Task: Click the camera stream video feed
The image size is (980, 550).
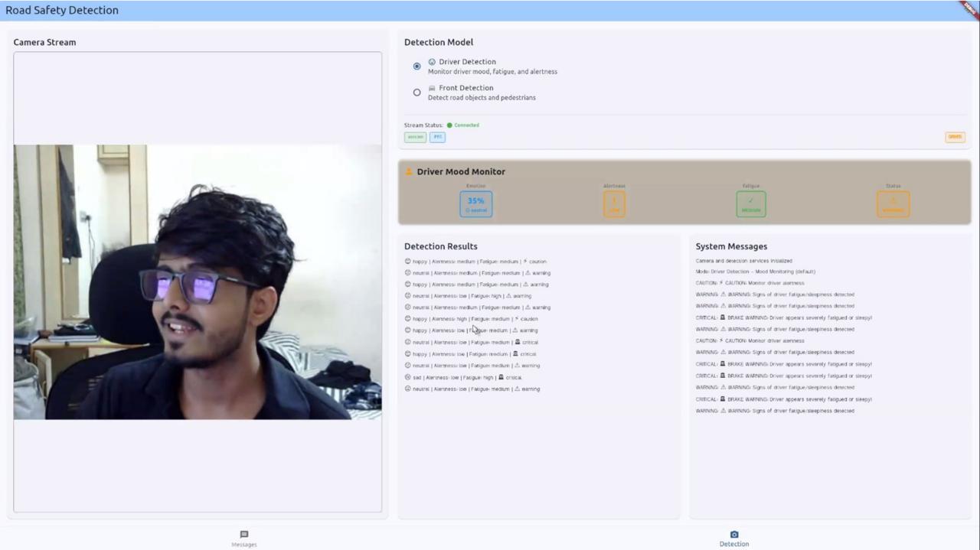Action: click(x=198, y=282)
